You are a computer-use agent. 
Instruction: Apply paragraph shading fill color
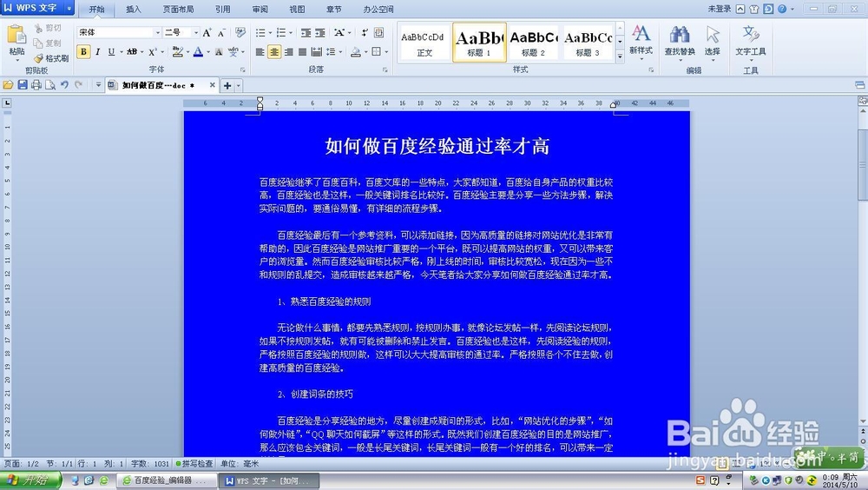356,51
